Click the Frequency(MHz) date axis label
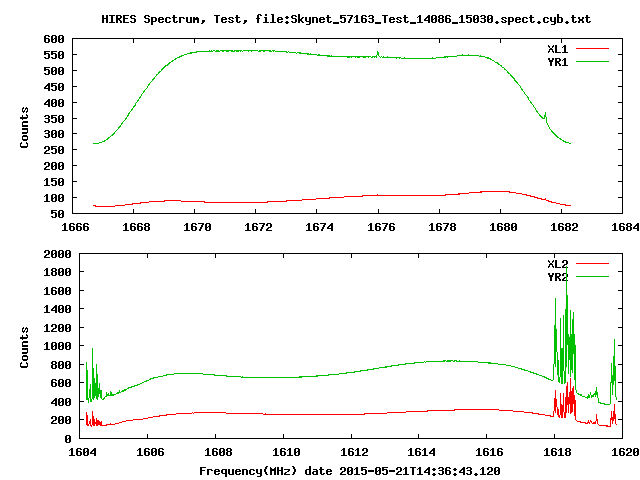640x480 pixels. click(350, 471)
